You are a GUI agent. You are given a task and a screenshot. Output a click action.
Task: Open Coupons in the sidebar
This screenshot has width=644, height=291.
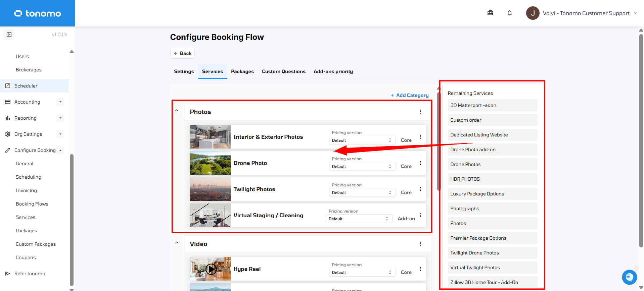pyautogui.click(x=26, y=257)
